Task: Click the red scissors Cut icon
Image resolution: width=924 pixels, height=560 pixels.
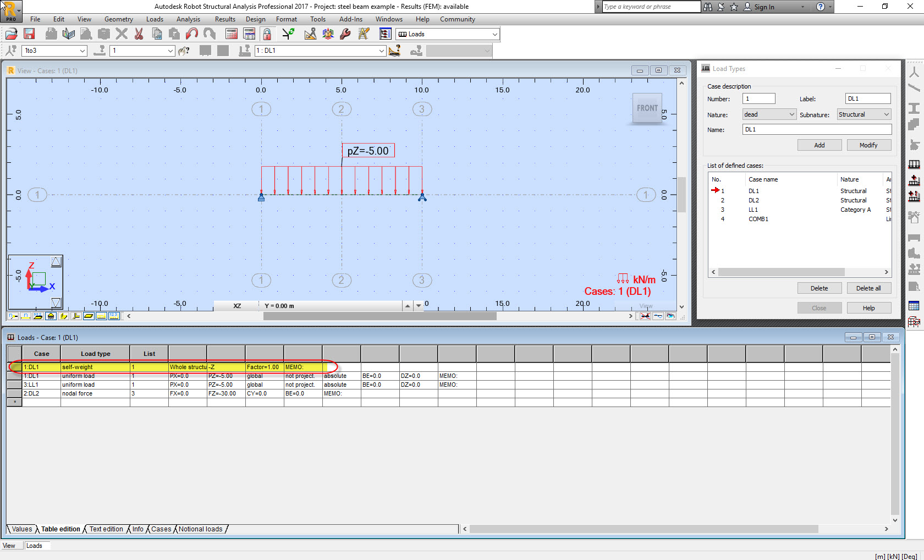Action: [x=139, y=34]
